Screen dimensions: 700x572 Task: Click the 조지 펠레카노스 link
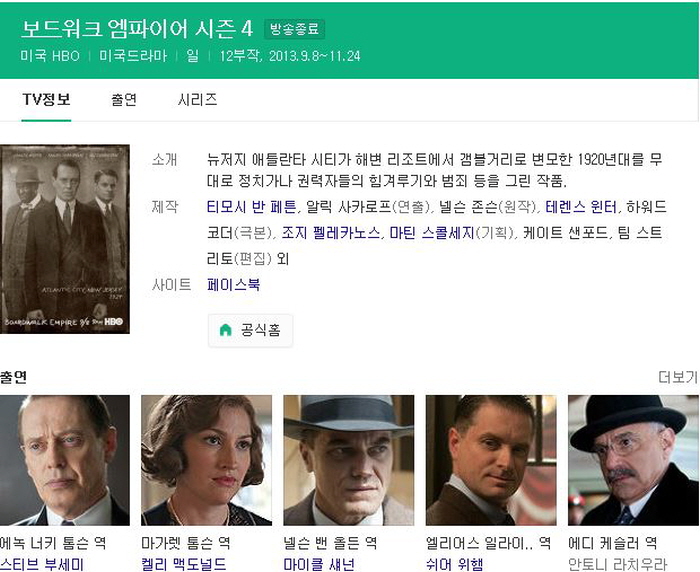pyautogui.click(x=331, y=233)
